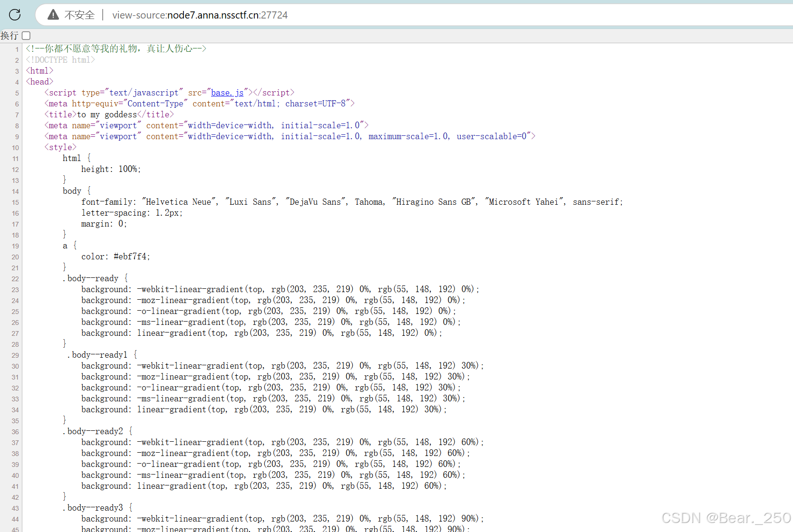793x532 pixels.
Task: Click the 'margin: 0;' declaration
Action: 104,224
